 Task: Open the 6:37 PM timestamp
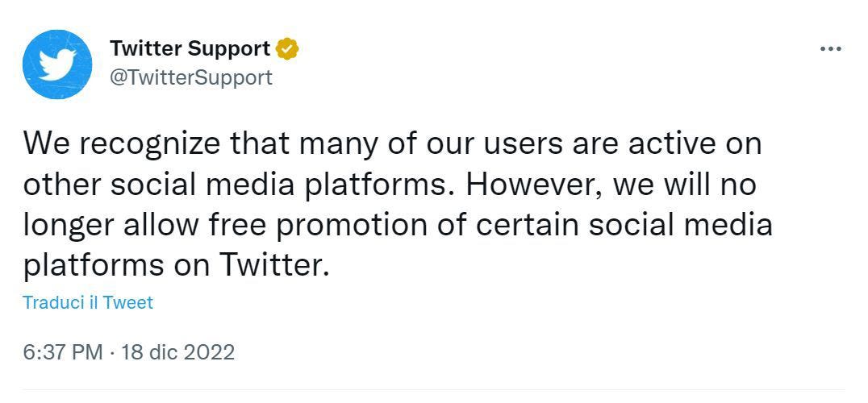(63, 352)
